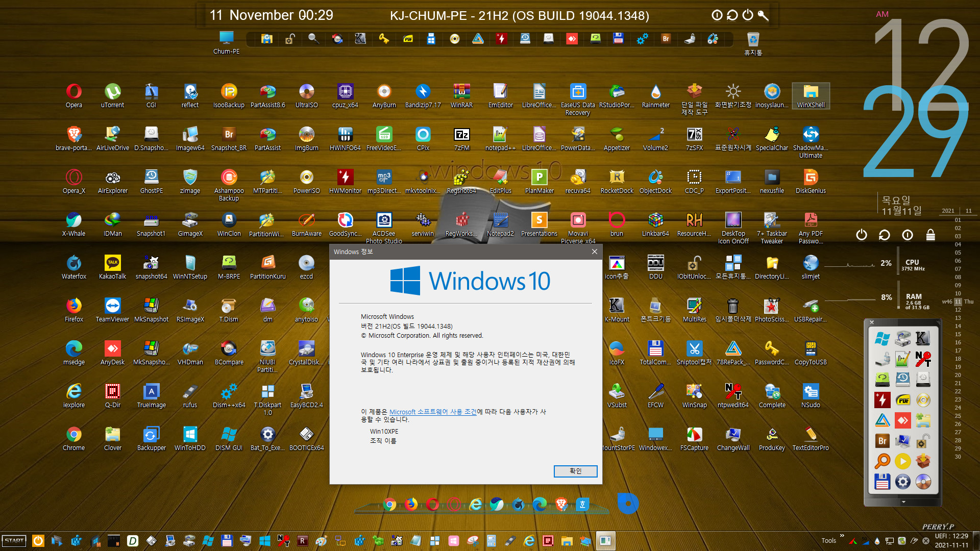Launch FSCapture desktop icon

(x=695, y=438)
